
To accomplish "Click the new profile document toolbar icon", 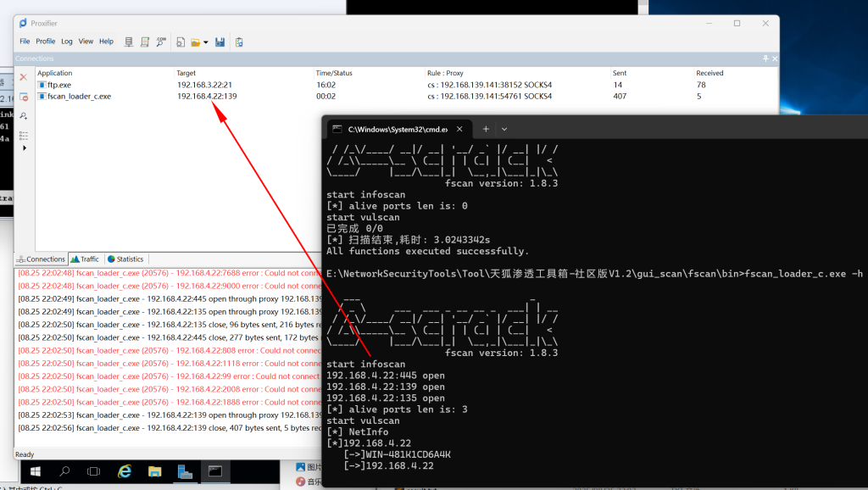I will point(181,42).
